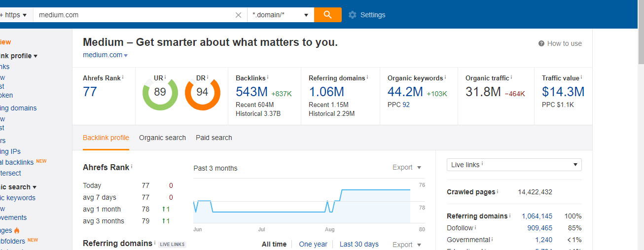Viewport: 644px width, 250px height.
Task: Switch to the Organic search tab
Action: [x=162, y=138]
